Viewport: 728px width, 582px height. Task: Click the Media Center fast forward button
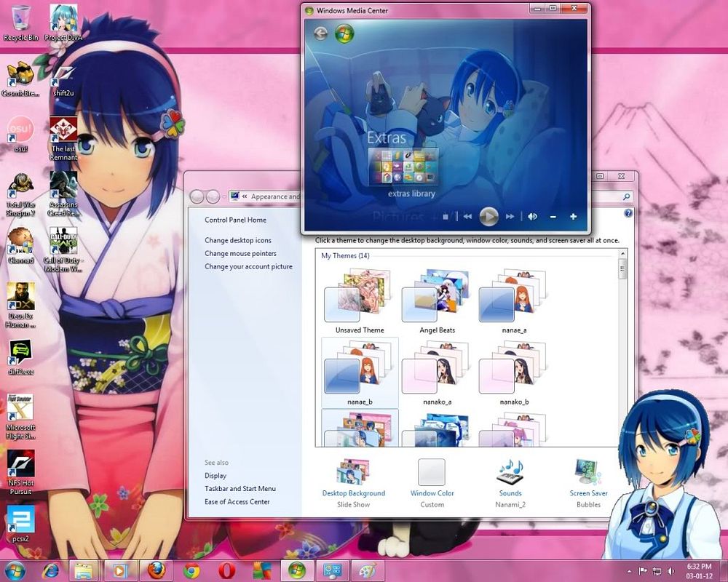pos(510,216)
